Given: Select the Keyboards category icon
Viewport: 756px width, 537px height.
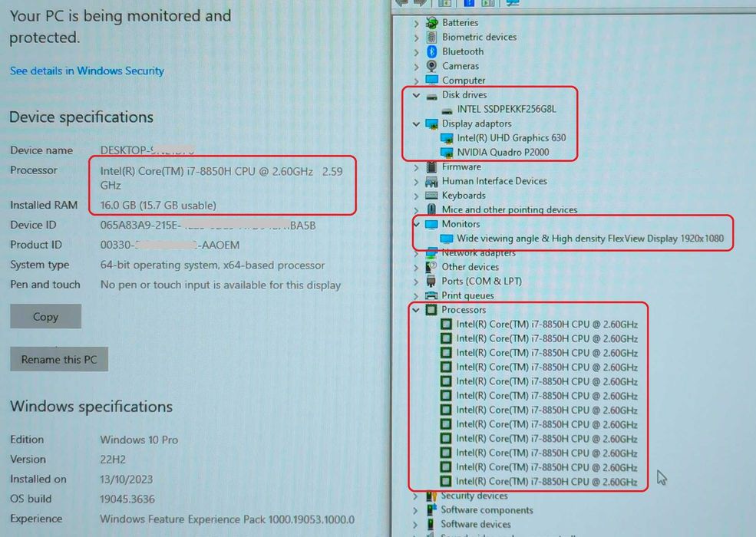Looking at the screenshot, I should pos(431,196).
